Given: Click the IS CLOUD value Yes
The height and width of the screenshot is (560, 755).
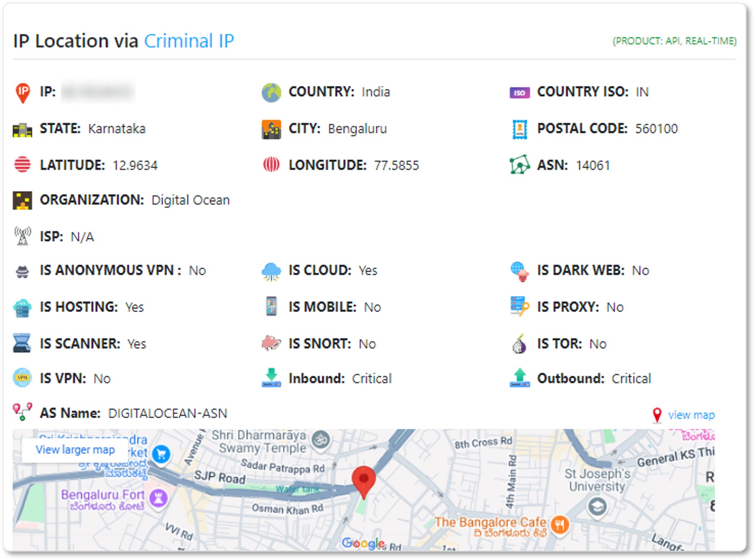Looking at the screenshot, I should pos(368,271).
